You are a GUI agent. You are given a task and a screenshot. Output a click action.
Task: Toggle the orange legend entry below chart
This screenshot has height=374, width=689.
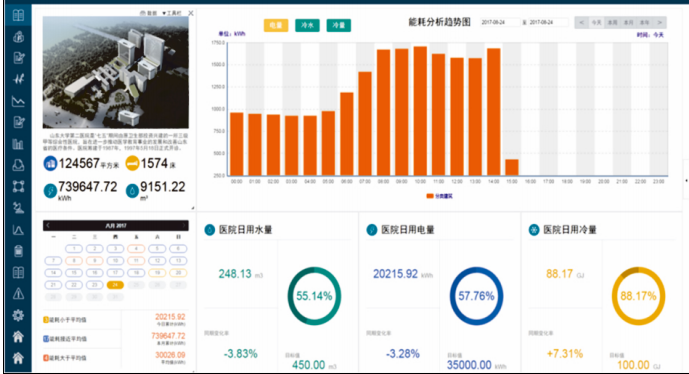click(439, 196)
